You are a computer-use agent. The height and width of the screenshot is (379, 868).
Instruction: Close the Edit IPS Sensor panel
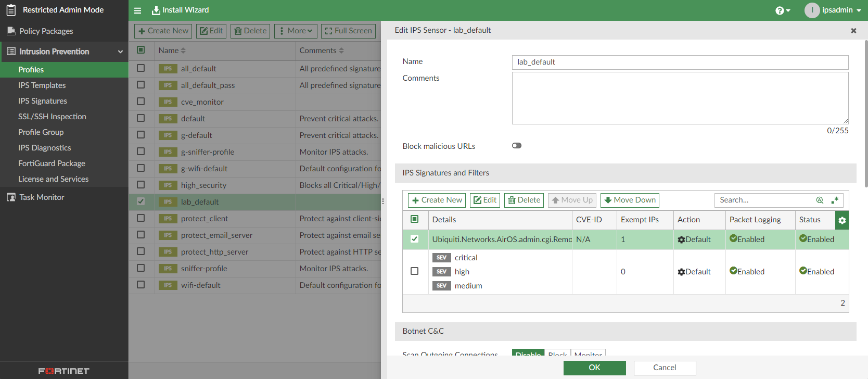click(x=853, y=31)
